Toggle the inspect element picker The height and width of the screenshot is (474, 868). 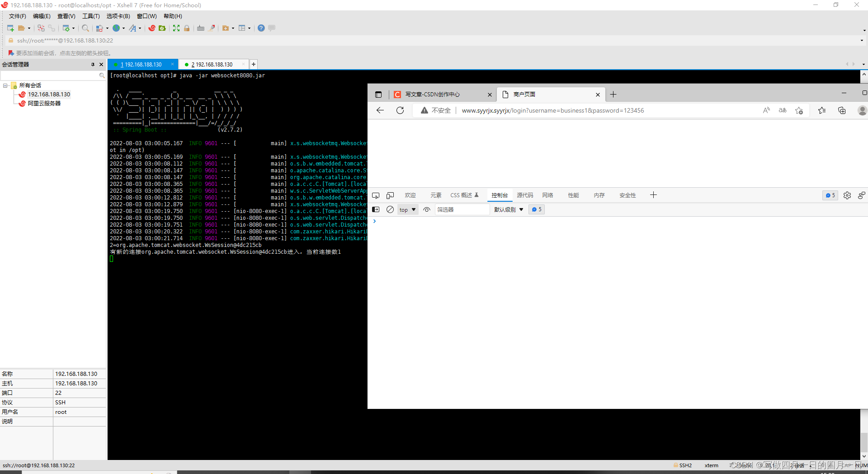376,195
